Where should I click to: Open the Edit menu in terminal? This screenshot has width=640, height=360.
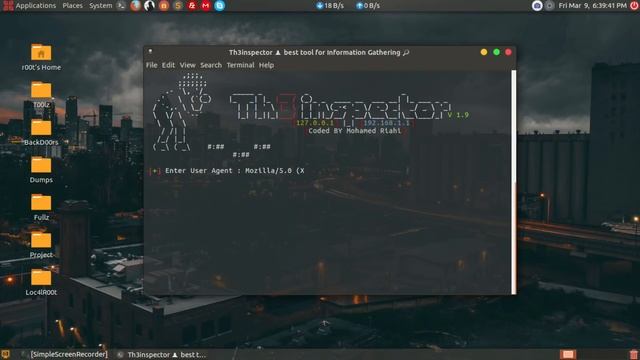pyautogui.click(x=168, y=65)
